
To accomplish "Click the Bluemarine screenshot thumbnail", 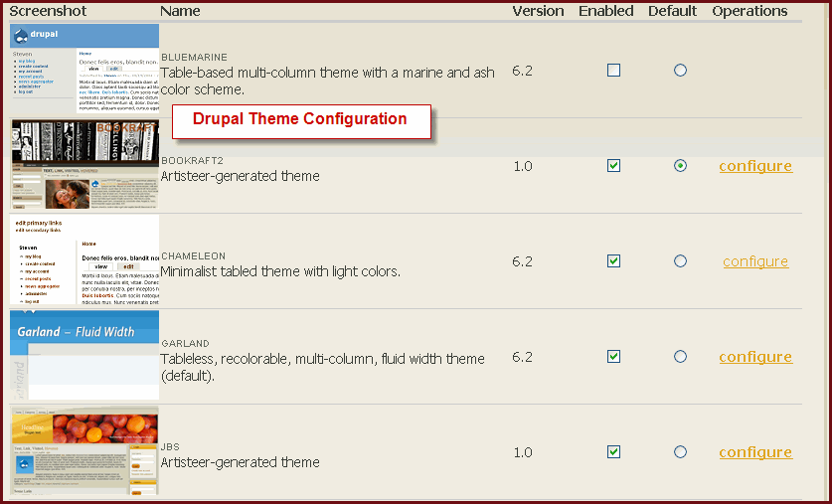I will coord(84,69).
